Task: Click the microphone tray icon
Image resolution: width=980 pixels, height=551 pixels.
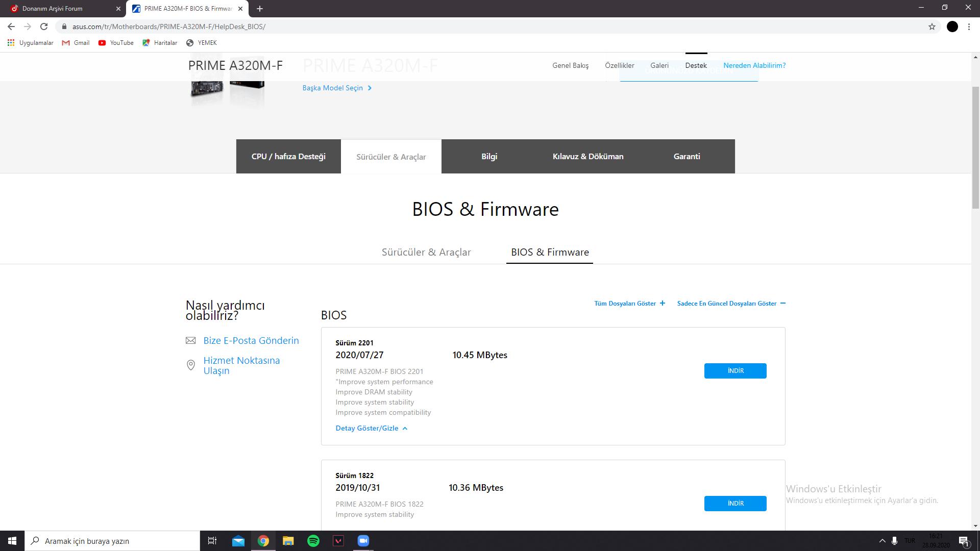Action: (895, 541)
